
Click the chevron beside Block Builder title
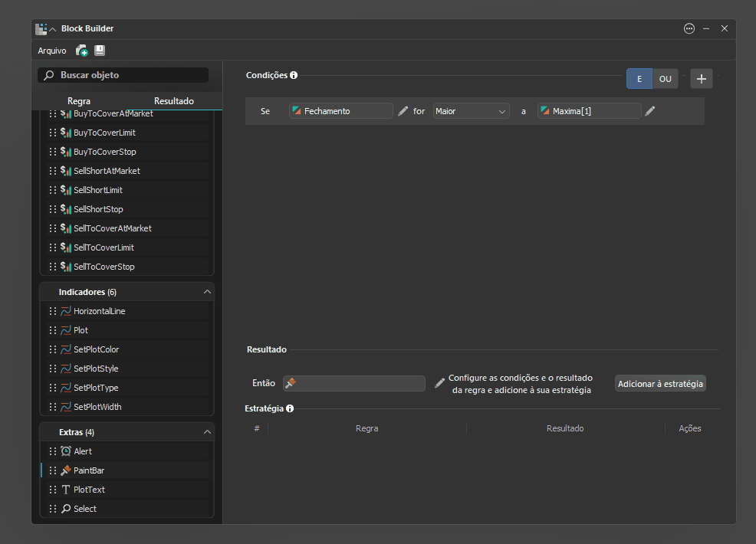point(53,29)
